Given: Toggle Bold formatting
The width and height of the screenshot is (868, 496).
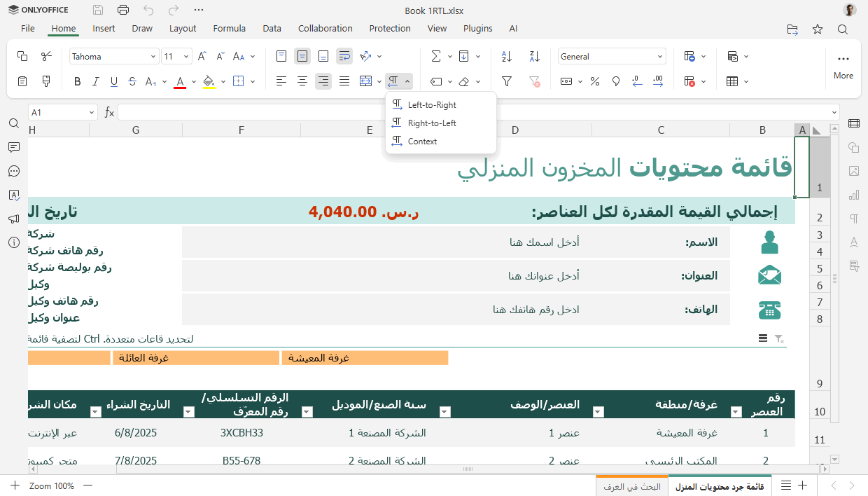Looking at the screenshot, I should [x=78, y=81].
